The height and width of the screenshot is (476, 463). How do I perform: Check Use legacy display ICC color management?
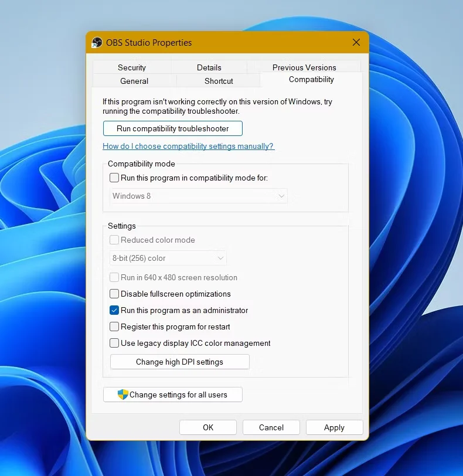pyautogui.click(x=114, y=343)
